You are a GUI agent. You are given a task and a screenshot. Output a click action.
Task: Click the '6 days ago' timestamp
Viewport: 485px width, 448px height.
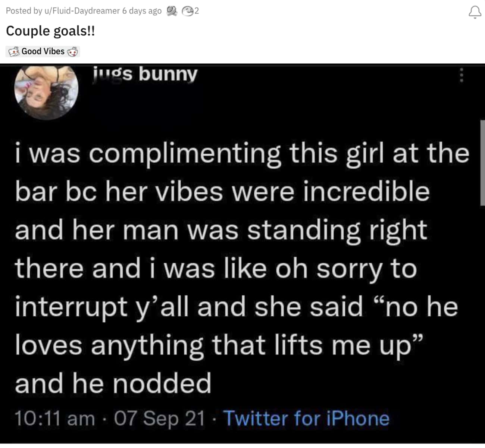(142, 11)
